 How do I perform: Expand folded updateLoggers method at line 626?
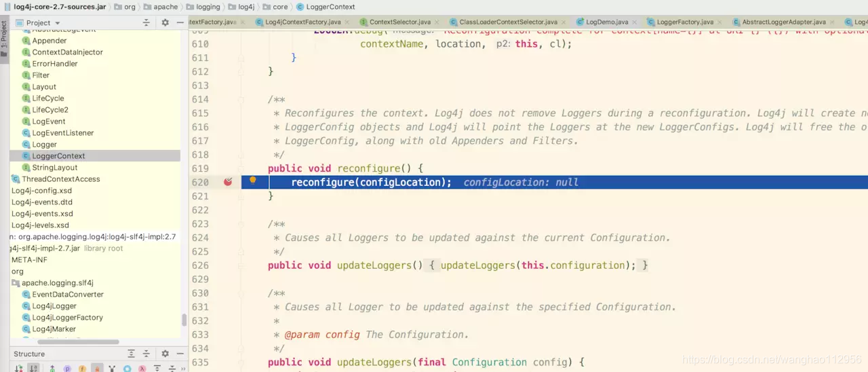tap(241, 265)
